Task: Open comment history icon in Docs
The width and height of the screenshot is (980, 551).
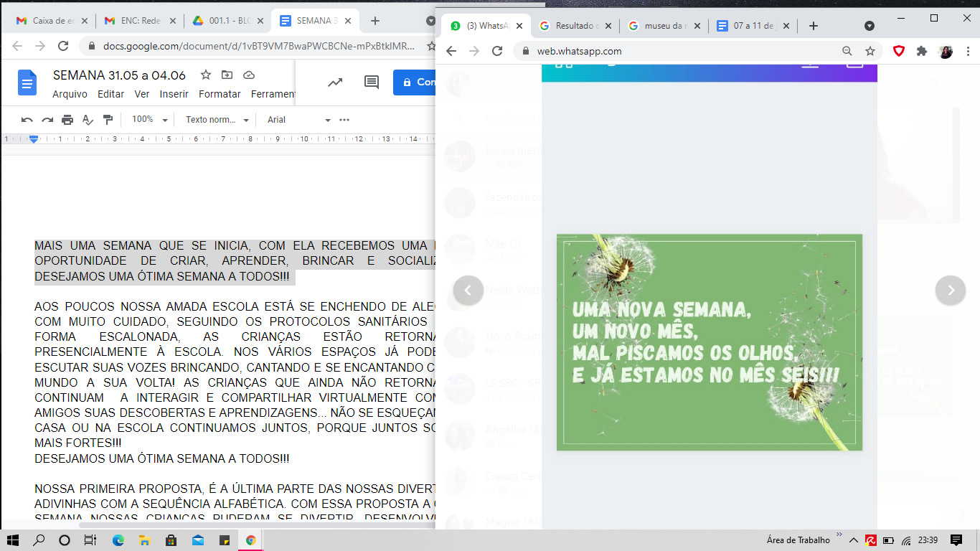Action: click(x=372, y=83)
